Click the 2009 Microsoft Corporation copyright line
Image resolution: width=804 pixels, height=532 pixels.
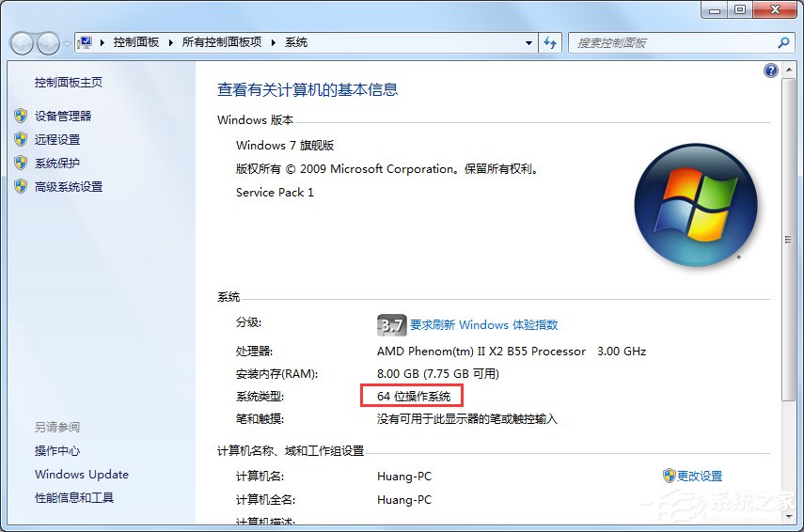coord(386,168)
